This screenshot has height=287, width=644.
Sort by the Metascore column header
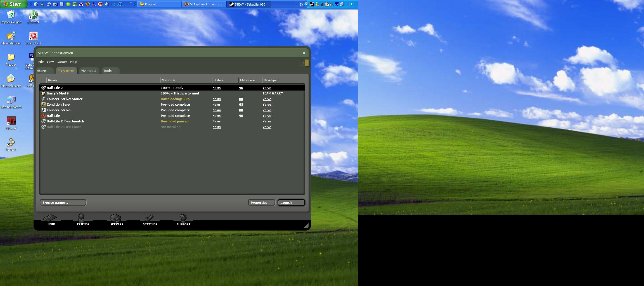250,80
